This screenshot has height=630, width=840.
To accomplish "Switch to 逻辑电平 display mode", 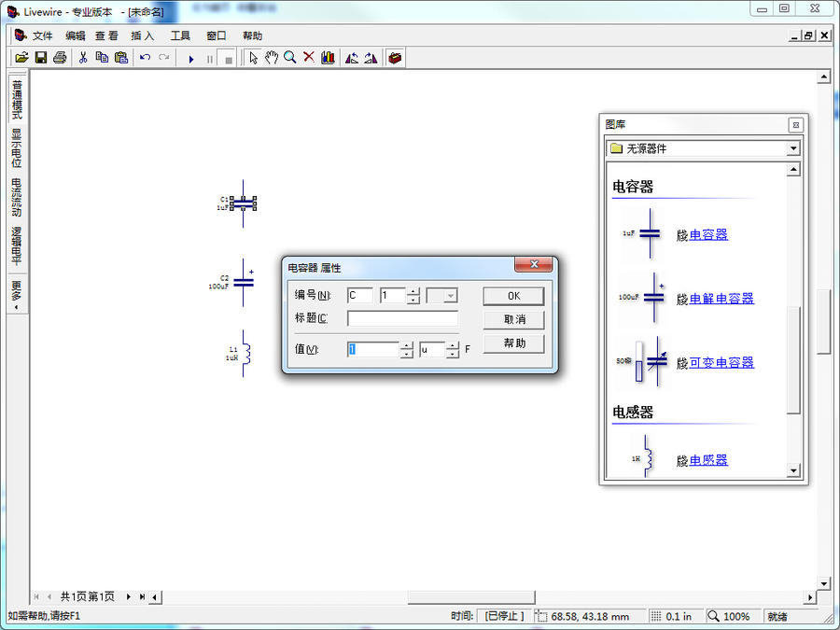I will coord(17,245).
